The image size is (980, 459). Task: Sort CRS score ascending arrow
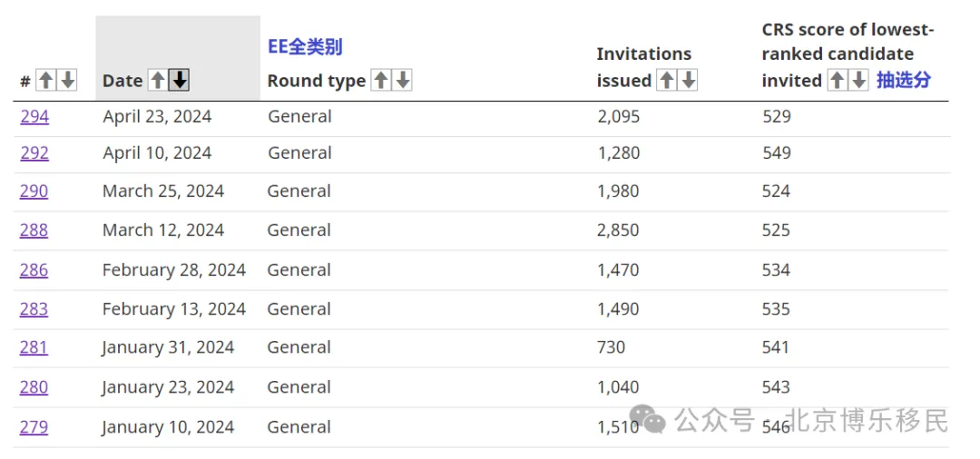click(x=838, y=80)
